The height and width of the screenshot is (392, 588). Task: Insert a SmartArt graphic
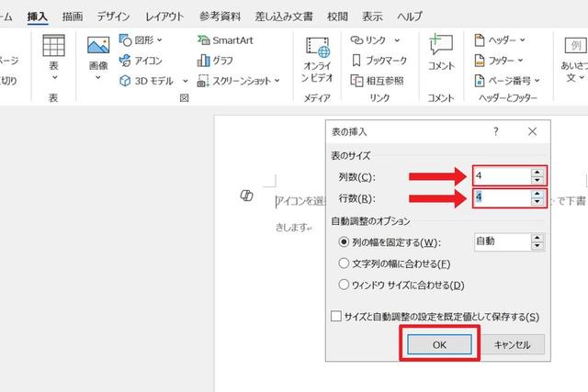point(225,40)
